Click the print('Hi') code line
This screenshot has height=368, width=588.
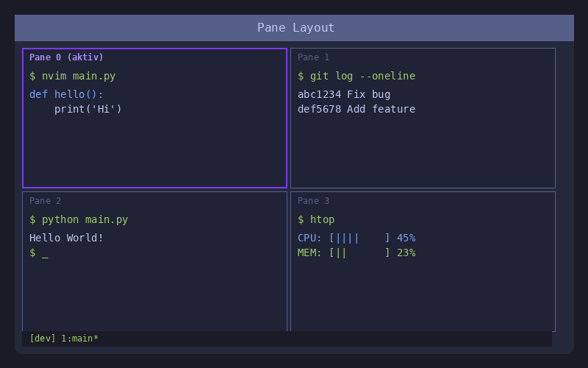point(88,109)
